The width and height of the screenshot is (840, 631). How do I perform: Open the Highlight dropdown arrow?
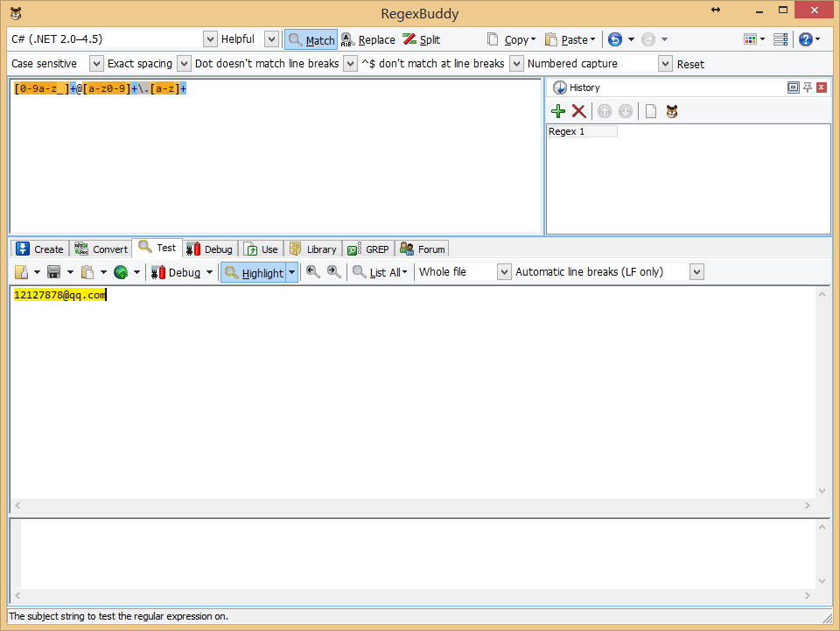coord(292,273)
